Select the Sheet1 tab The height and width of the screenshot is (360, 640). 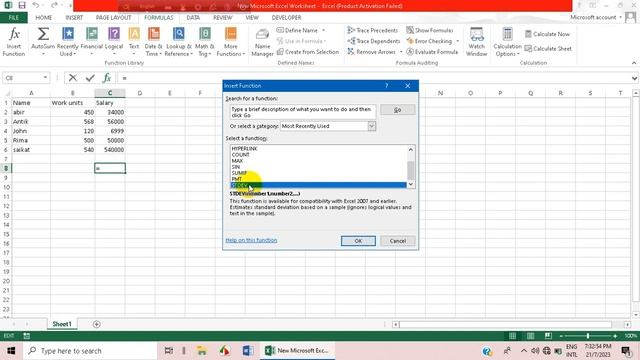[x=62, y=324]
